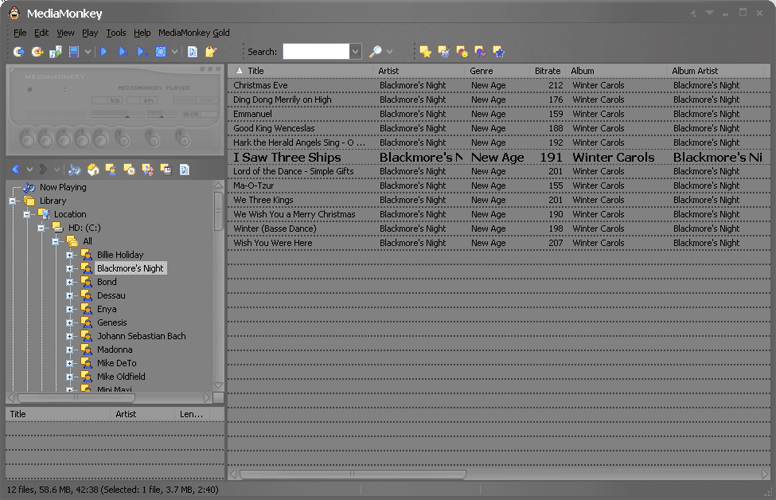Sort tracks by the Genre column header
Image resolution: width=776 pixels, height=500 pixels.
[x=496, y=71]
